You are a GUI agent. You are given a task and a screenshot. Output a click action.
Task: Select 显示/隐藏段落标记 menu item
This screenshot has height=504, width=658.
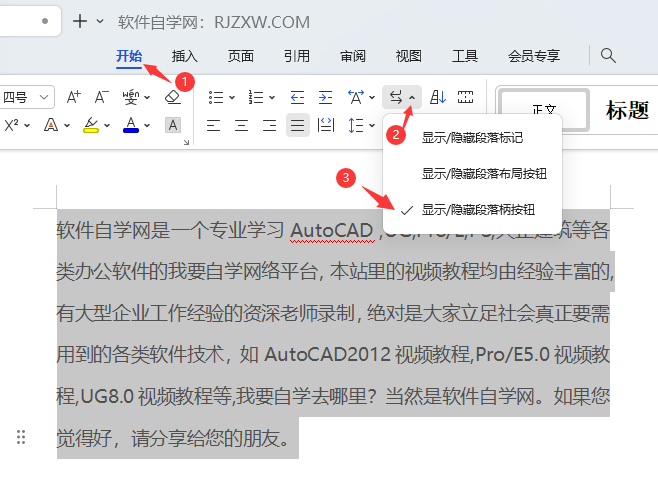473,138
